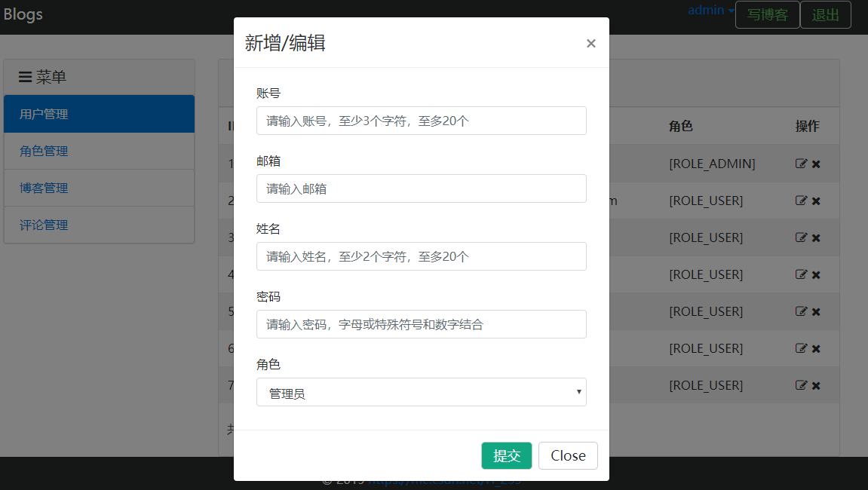Open the 角色 dropdown showing 管理员
The image size is (868, 490).
click(422, 392)
